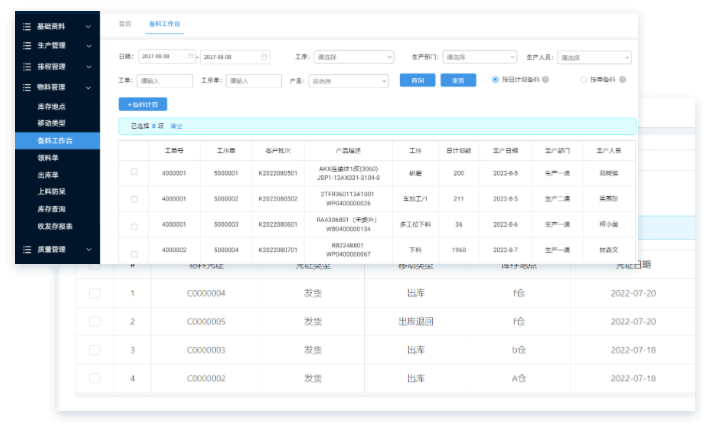Screen dimensions: 710x430
Task: Toggle the 排程管理 chevron arrow
Action: tap(89, 67)
